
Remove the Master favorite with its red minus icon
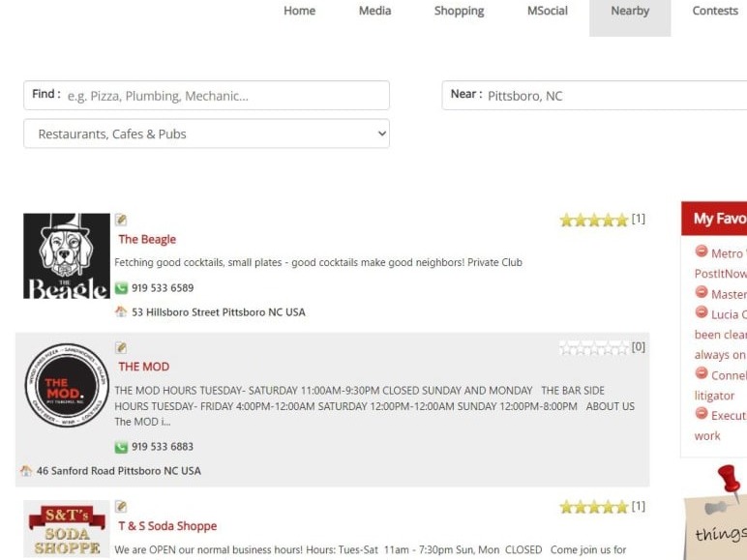tap(702, 291)
